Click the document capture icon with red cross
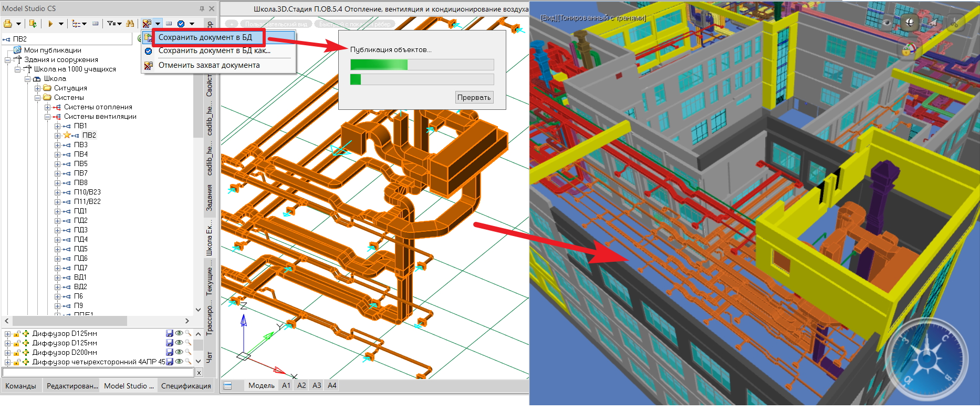Screen dimensions: 980x410 coord(147,24)
